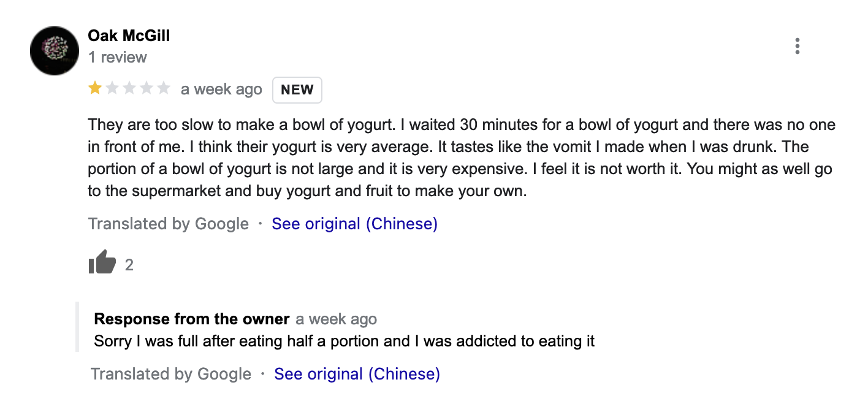Click the review text about slow yogurt
Viewport: 868px width, 412px height.
pyautogui.click(x=460, y=158)
